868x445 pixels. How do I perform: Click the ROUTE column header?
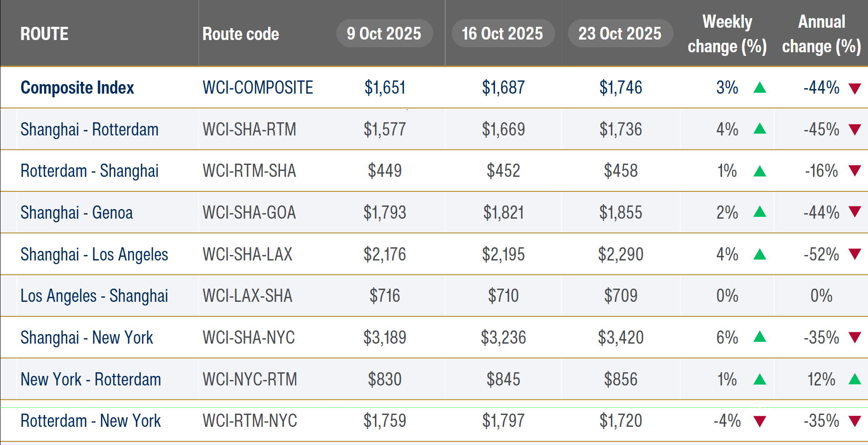click(x=45, y=34)
